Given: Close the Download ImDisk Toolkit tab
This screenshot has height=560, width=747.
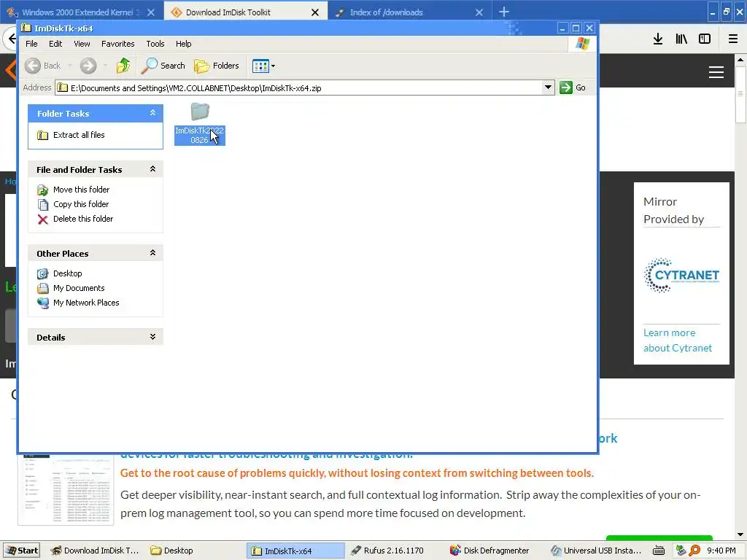Looking at the screenshot, I should pyautogui.click(x=315, y=12).
